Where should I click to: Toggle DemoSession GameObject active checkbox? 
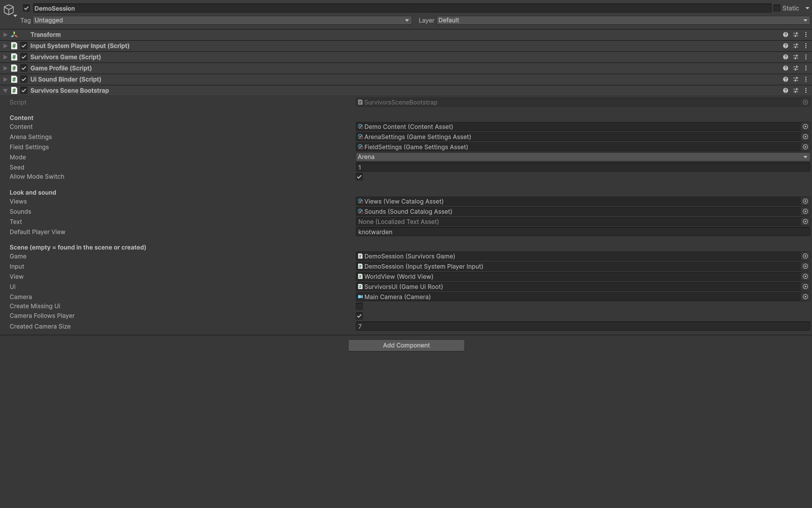coord(26,8)
